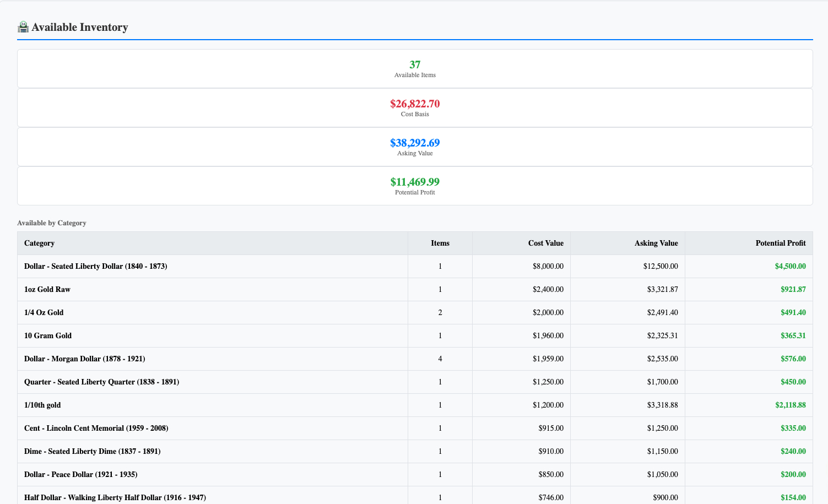Select the 10 Gram Gold category

pos(48,335)
